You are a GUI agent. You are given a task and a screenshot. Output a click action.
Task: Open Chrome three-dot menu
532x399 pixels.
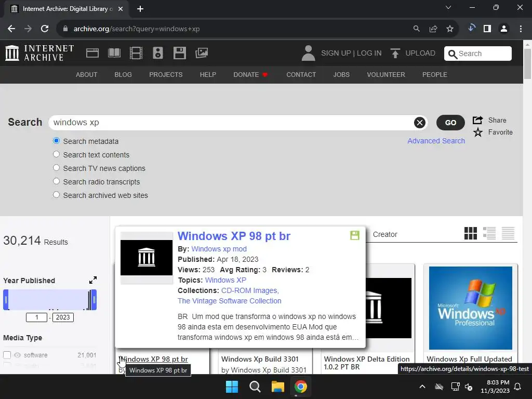click(x=521, y=29)
